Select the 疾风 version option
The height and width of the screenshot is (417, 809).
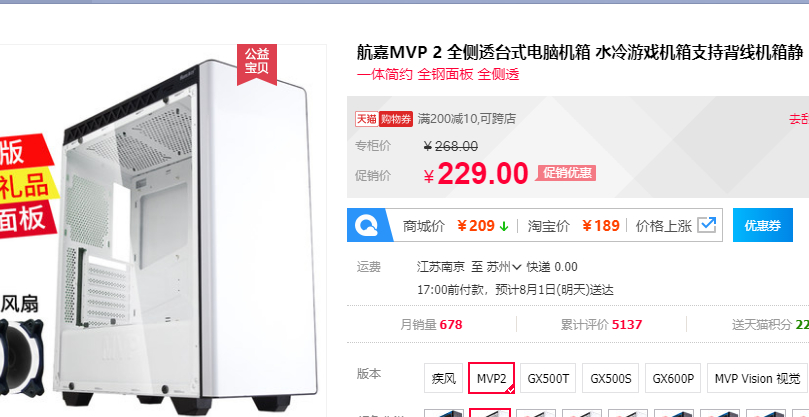(444, 378)
